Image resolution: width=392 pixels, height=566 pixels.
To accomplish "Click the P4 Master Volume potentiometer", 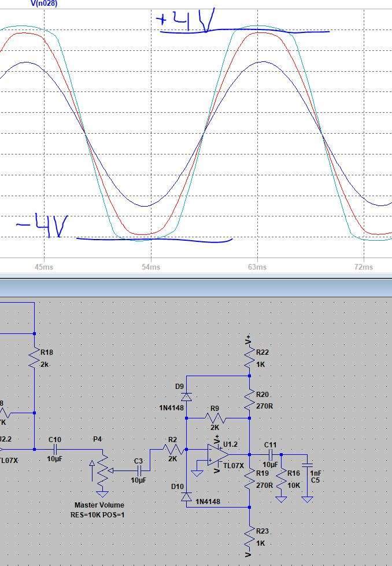I will 102,471.
